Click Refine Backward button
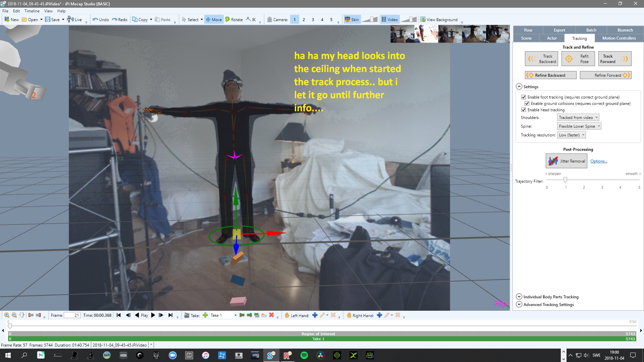This screenshot has width=644, height=362. tap(550, 75)
